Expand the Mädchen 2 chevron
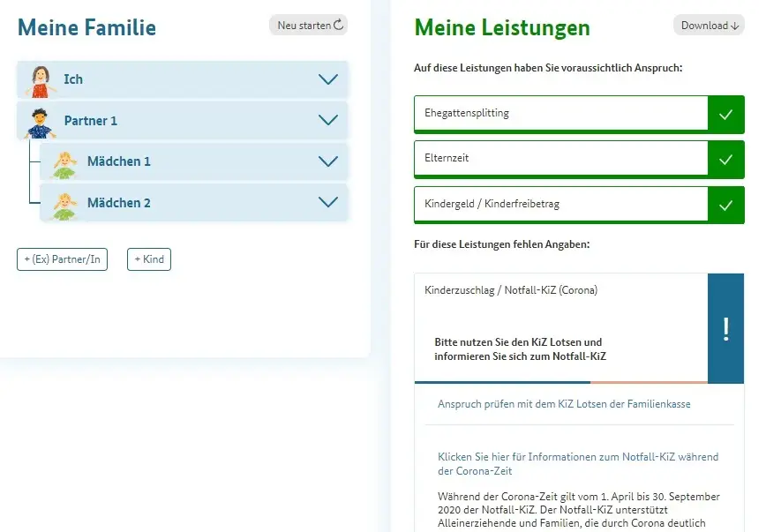Viewport: 766px width, 532px height. tap(327, 203)
